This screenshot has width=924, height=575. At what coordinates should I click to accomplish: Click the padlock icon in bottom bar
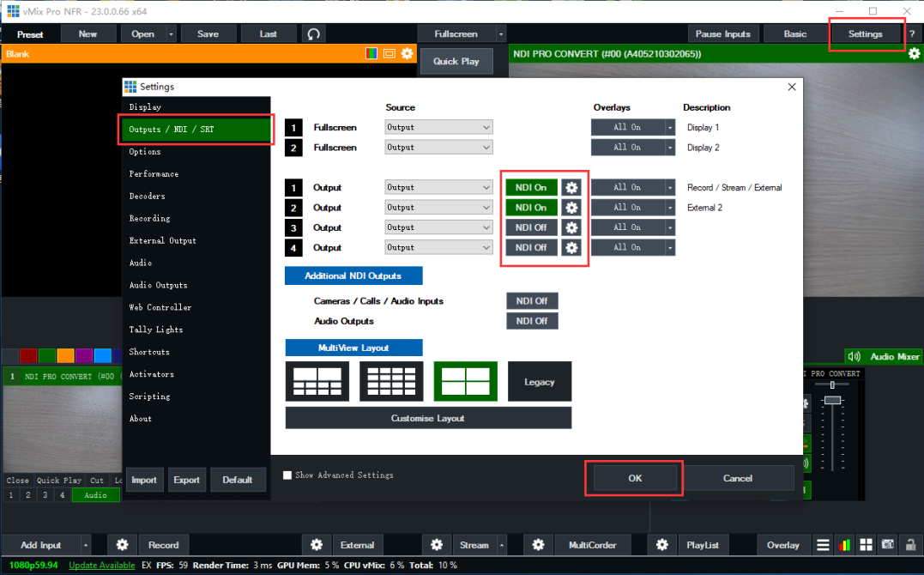click(x=910, y=545)
